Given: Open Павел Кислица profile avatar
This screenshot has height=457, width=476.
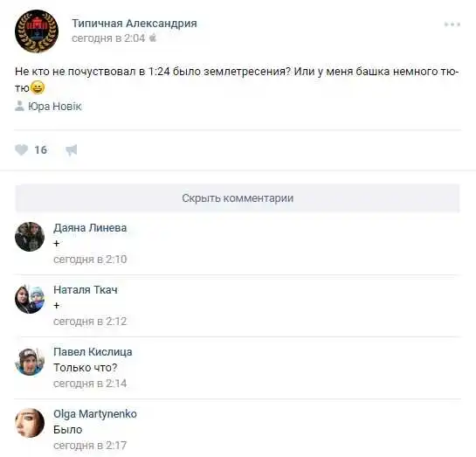Looking at the screenshot, I should 30,361.
